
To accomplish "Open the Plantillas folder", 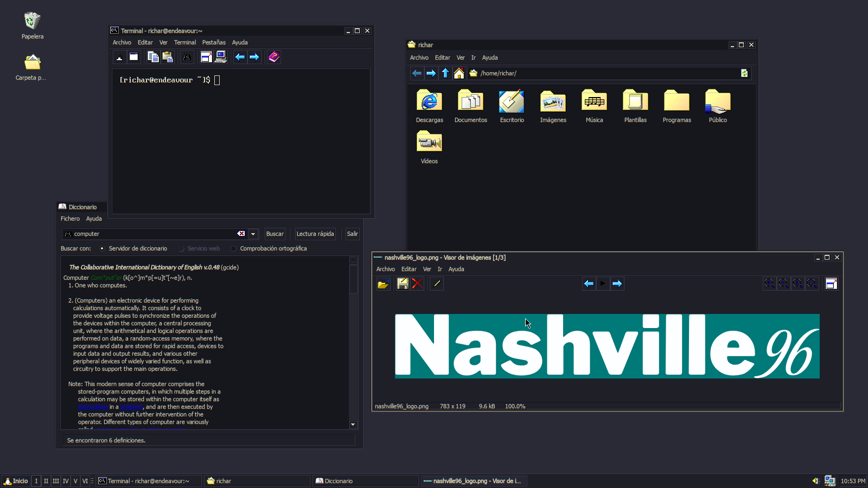I will 635,106.
